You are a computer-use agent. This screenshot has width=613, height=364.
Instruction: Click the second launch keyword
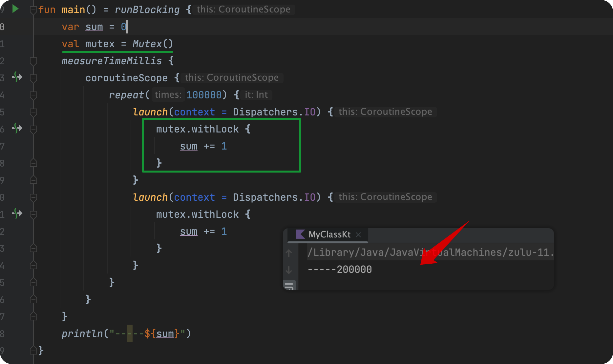[x=150, y=197]
